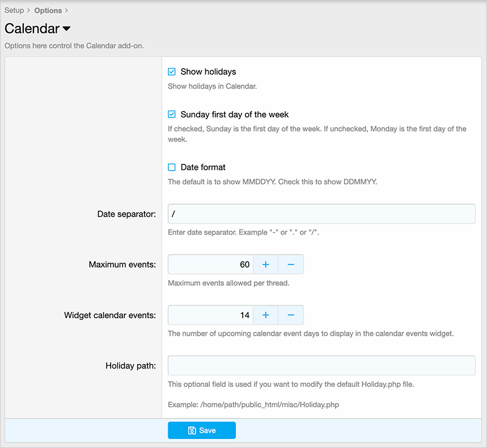Click the floppy disk Save icon
The image size is (487, 448).
point(192,430)
